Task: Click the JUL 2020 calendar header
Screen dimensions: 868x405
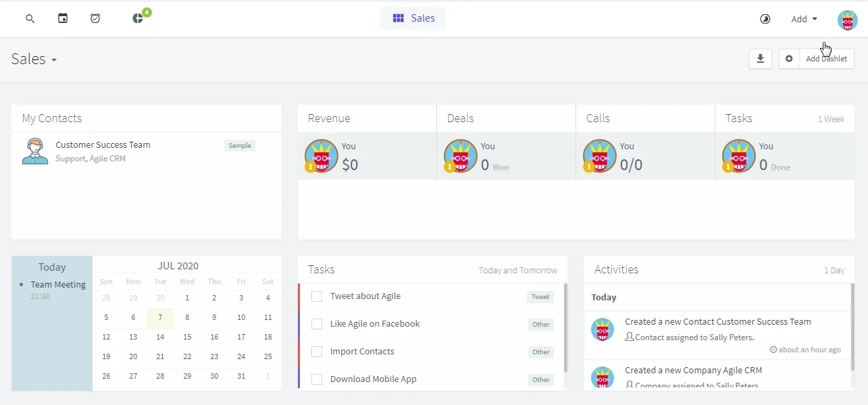Action: 178,266
